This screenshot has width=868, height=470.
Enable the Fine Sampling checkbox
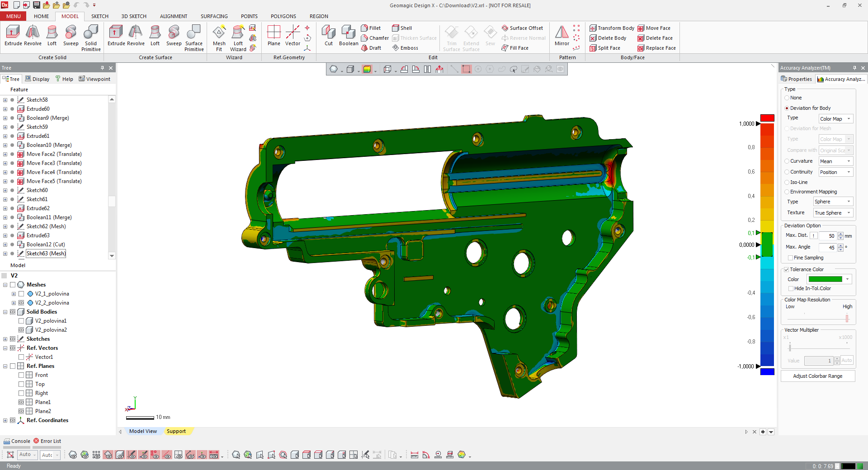[x=790, y=258]
